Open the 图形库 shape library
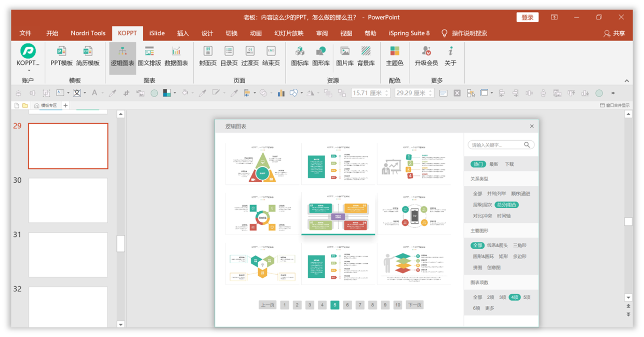644x337 pixels. tap(320, 55)
